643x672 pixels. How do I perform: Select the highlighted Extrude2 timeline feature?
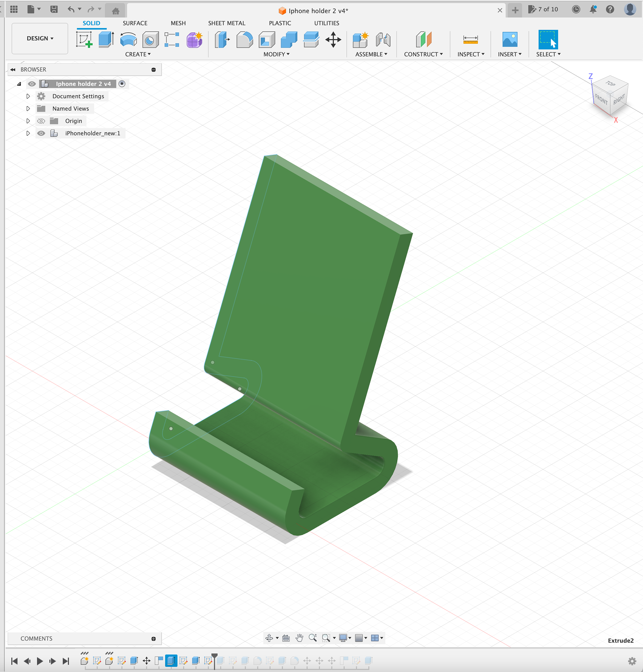171,660
